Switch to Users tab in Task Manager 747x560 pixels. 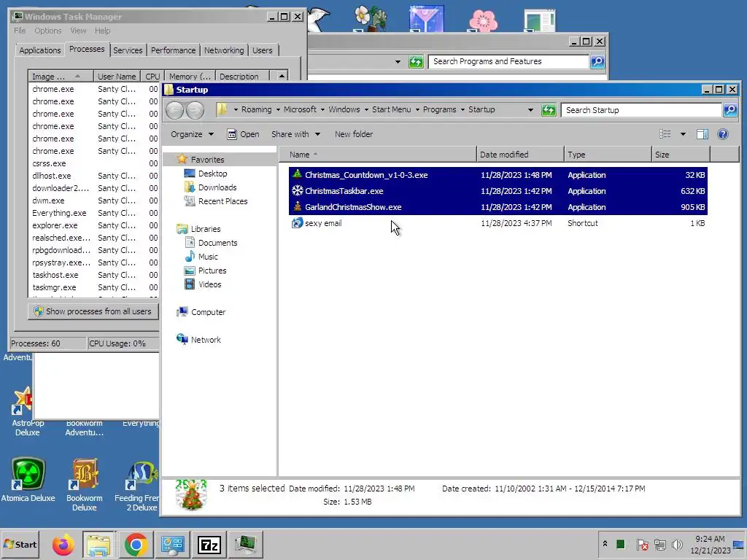263,50
